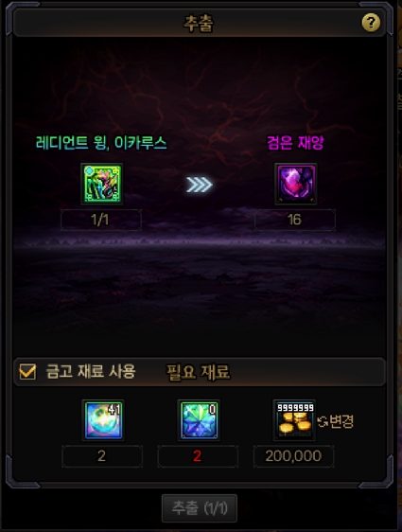Open the help question mark icon
The image size is (402, 532).
[371, 23]
